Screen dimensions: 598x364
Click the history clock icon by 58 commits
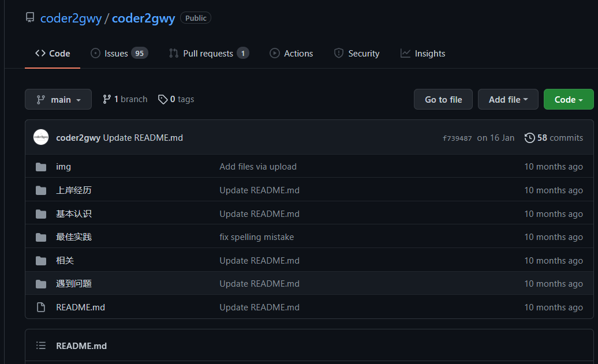pyautogui.click(x=529, y=138)
